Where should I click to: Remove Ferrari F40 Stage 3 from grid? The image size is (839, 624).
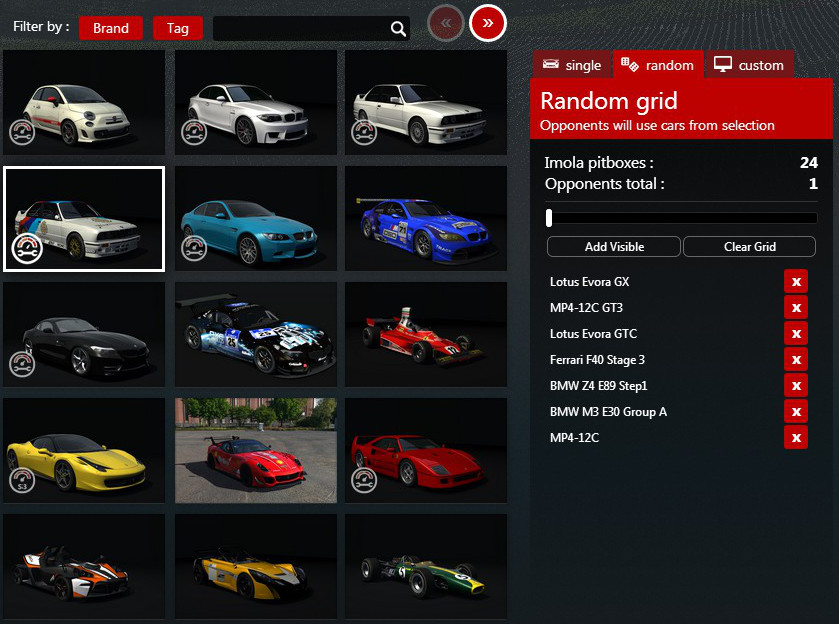point(796,360)
